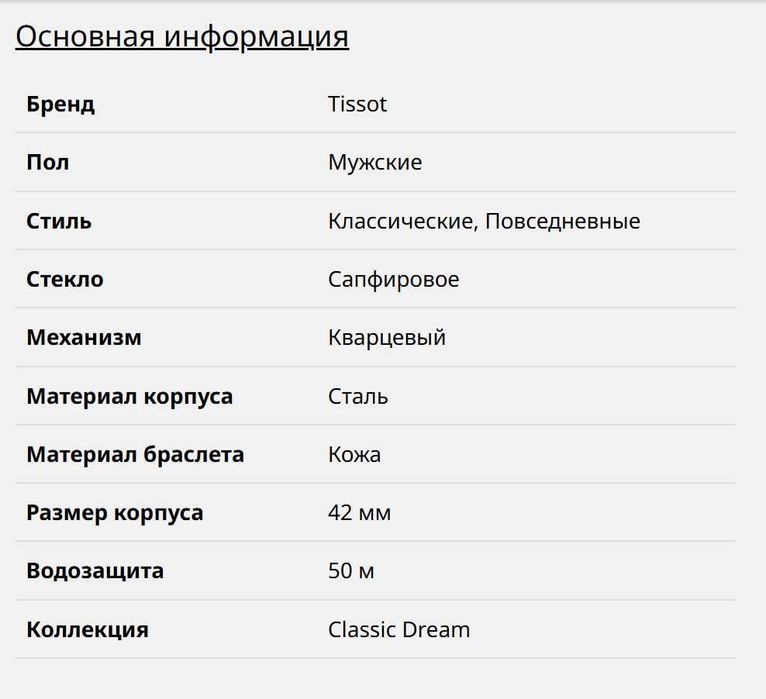Click the "Материал браслета" label
Image resolution: width=766 pixels, height=699 pixels.
pyautogui.click(x=135, y=454)
